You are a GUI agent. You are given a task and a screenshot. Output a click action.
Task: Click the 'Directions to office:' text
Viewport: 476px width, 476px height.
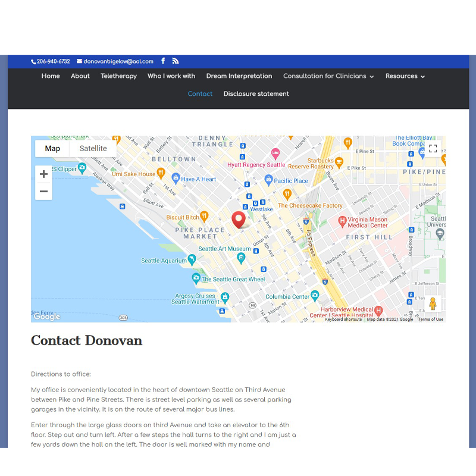tap(61, 374)
